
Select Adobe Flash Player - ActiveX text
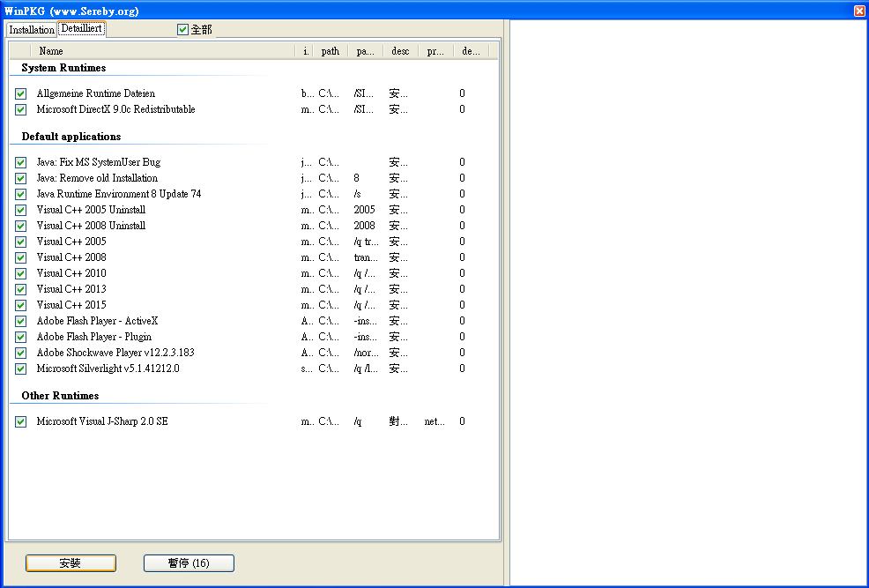click(98, 321)
